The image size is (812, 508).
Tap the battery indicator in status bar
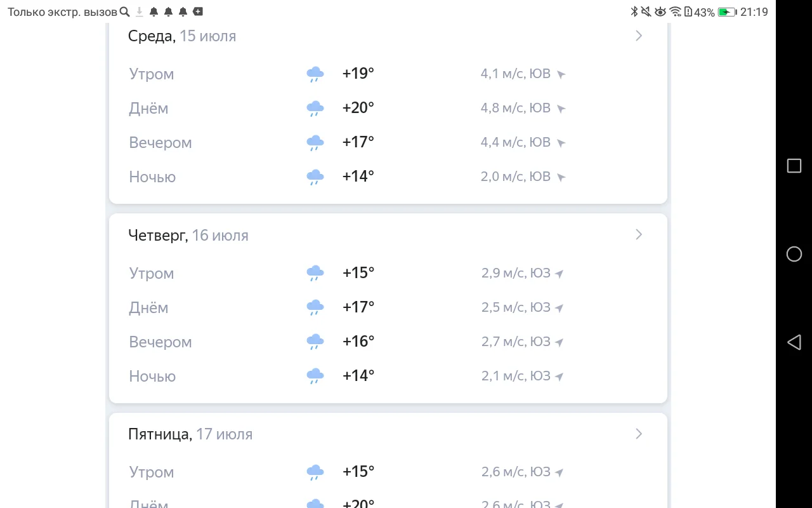point(726,12)
